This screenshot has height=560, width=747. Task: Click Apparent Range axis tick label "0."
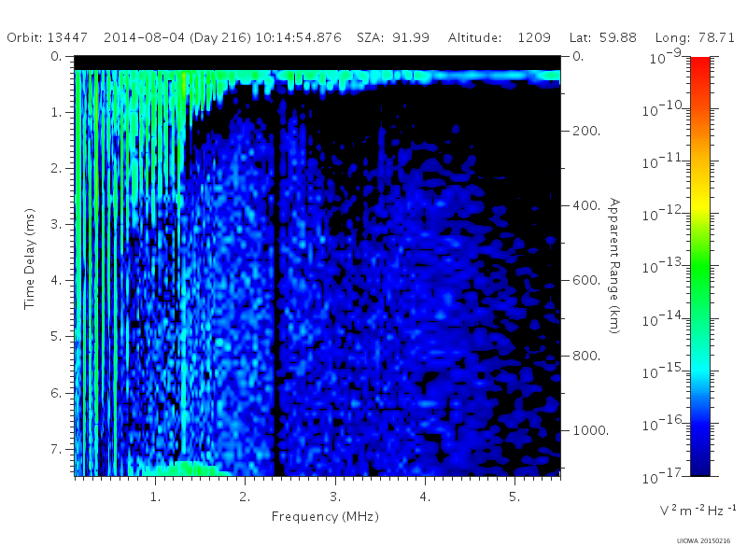click(578, 56)
